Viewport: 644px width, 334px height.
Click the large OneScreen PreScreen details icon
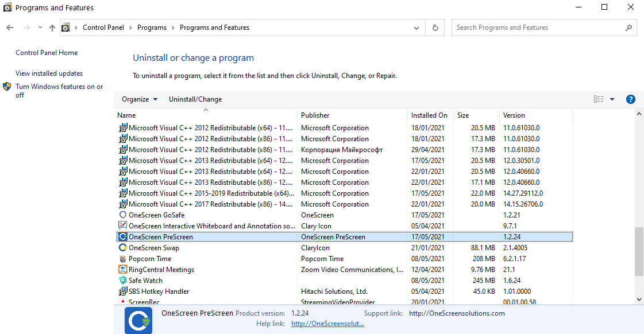(x=138, y=321)
